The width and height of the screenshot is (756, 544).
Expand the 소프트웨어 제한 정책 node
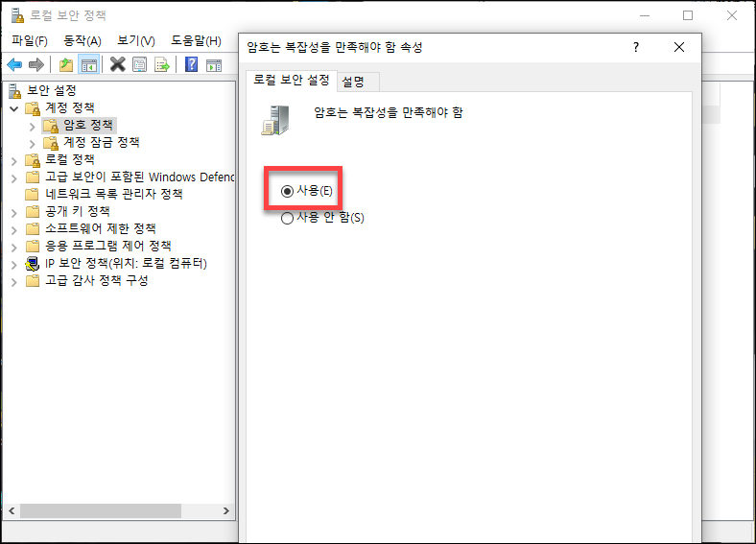pos(14,230)
